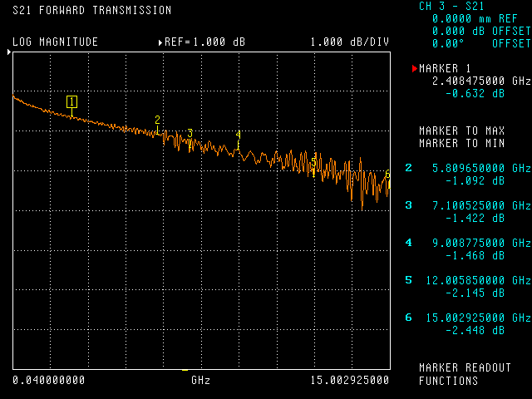Activate marker 3 at 7.100525000 GHz
The height and width of the screenshot is (399, 532).
click(467, 211)
